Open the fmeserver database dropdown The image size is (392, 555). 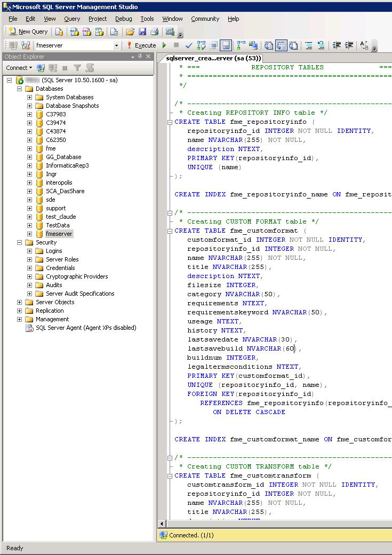pyautogui.click(x=116, y=45)
